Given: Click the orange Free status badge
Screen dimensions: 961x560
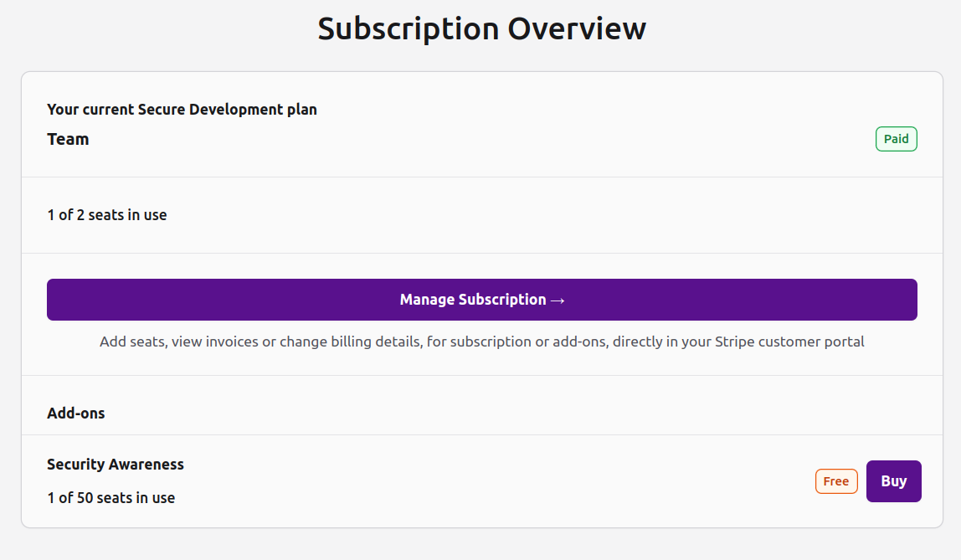Looking at the screenshot, I should coord(836,481).
